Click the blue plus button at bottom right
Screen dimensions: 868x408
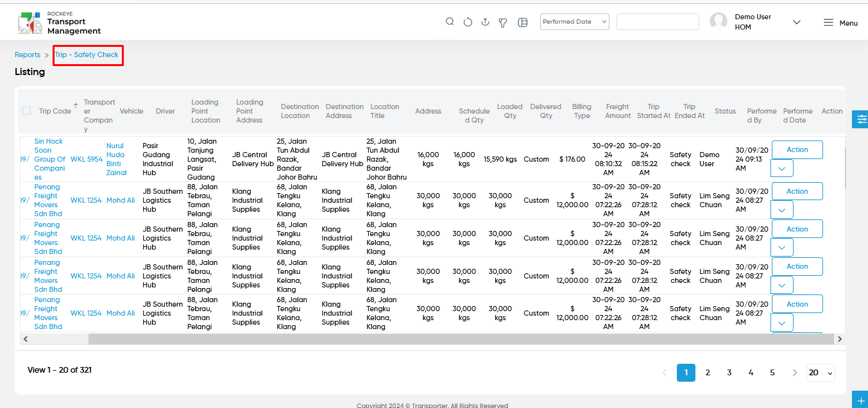click(x=860, y=399)
